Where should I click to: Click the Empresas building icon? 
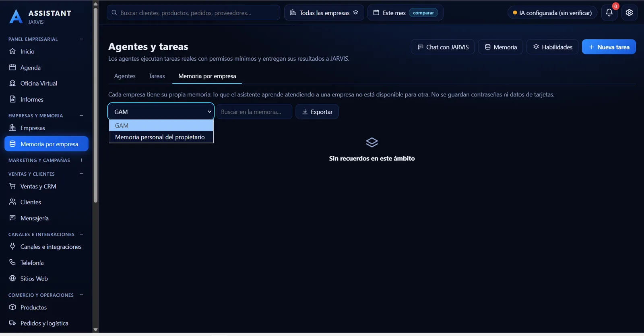(x=12, y=128)
